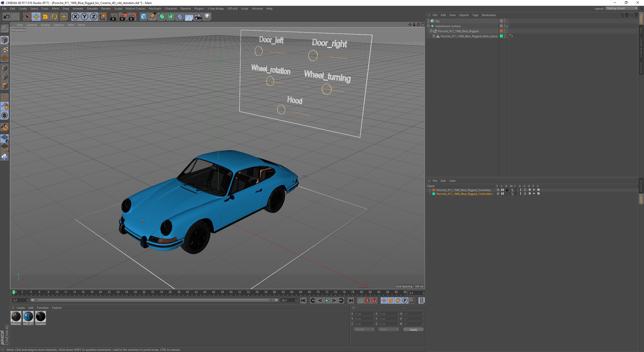Image resolution: width=644 pixels, height=352 pixels.
Task: Open Edit Render Settings icon
Action: [132, 17]
